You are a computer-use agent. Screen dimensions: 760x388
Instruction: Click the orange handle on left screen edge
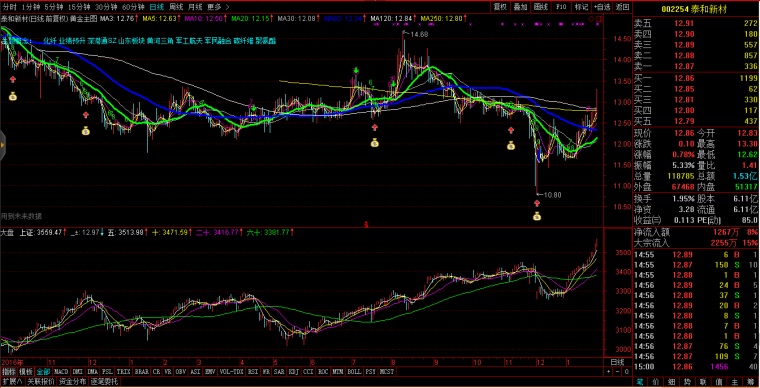click(2, 145)
